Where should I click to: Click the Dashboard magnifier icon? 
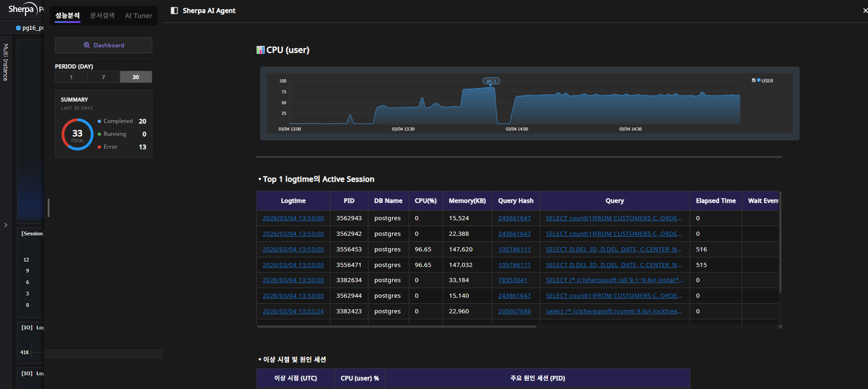(87, 45)
